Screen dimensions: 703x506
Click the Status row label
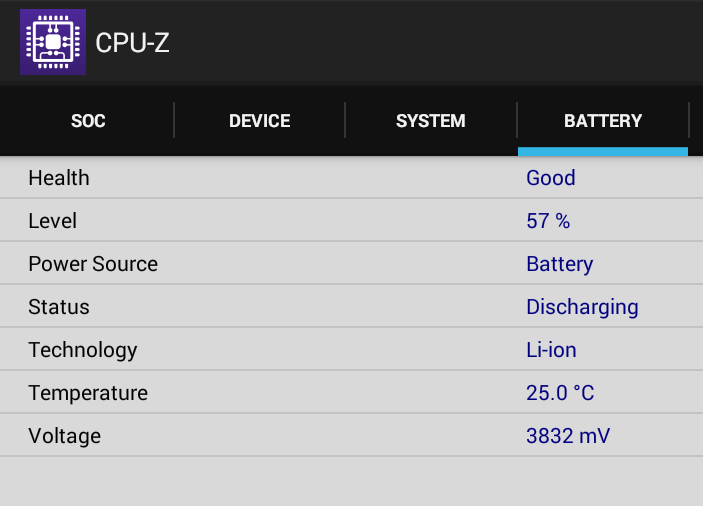coord(59,307)
